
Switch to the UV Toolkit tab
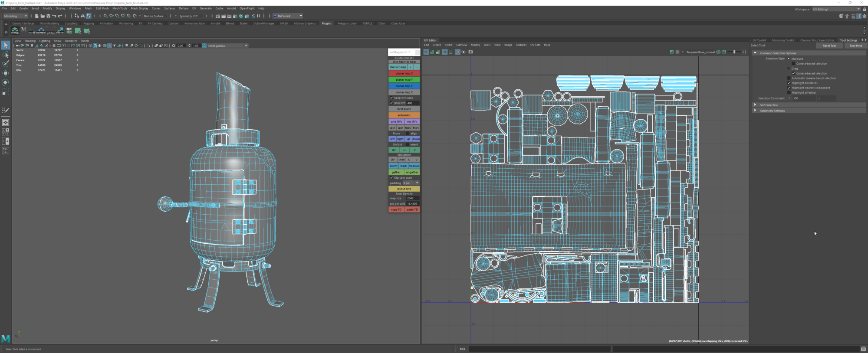759,40
